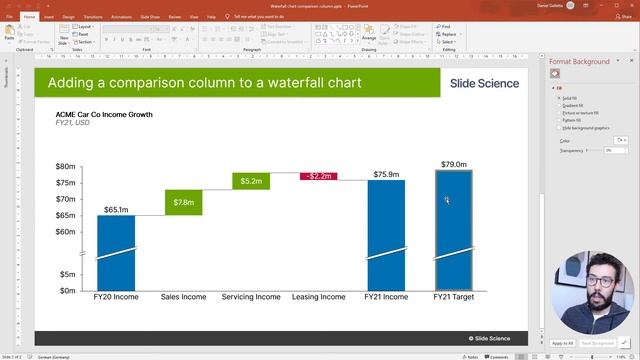The height and width of the screenshot is (360, 640).
Task: Click the Share button
Action: point(624,17)
